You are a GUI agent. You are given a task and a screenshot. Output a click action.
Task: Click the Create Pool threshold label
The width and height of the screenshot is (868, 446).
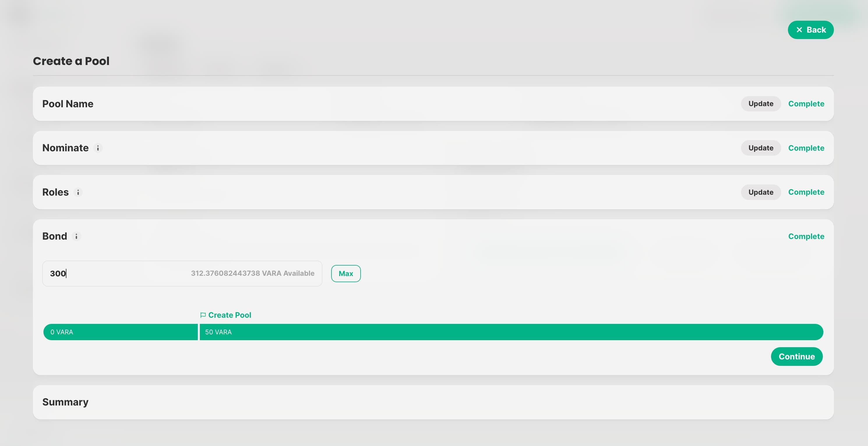pyautogui.click(x=230, y=315)
